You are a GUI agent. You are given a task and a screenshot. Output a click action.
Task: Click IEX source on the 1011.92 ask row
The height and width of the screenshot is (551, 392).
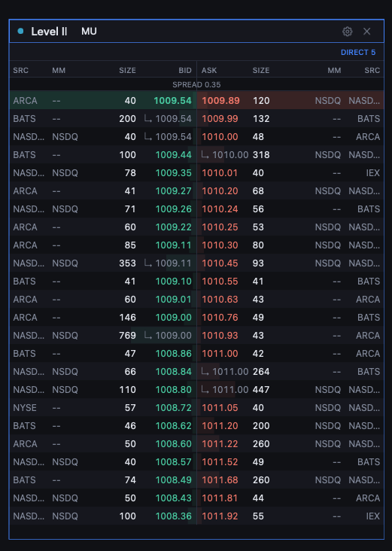coord(372,516)
